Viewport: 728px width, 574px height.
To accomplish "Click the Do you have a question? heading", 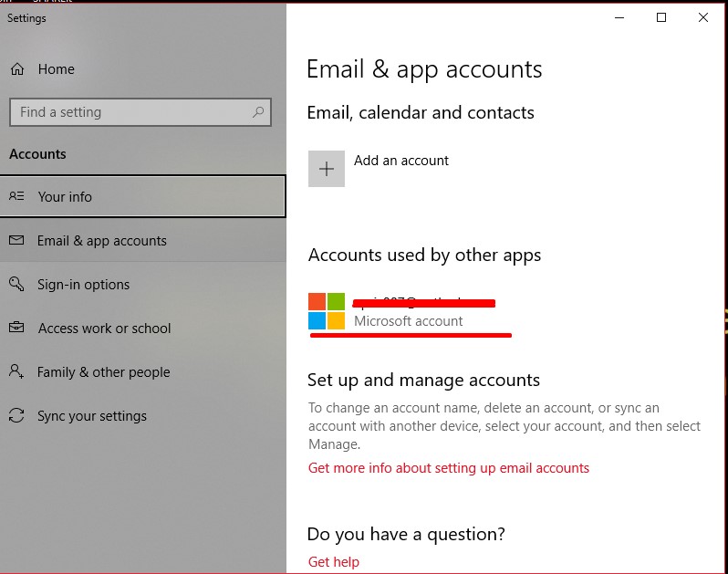I will tap(406, 535).
